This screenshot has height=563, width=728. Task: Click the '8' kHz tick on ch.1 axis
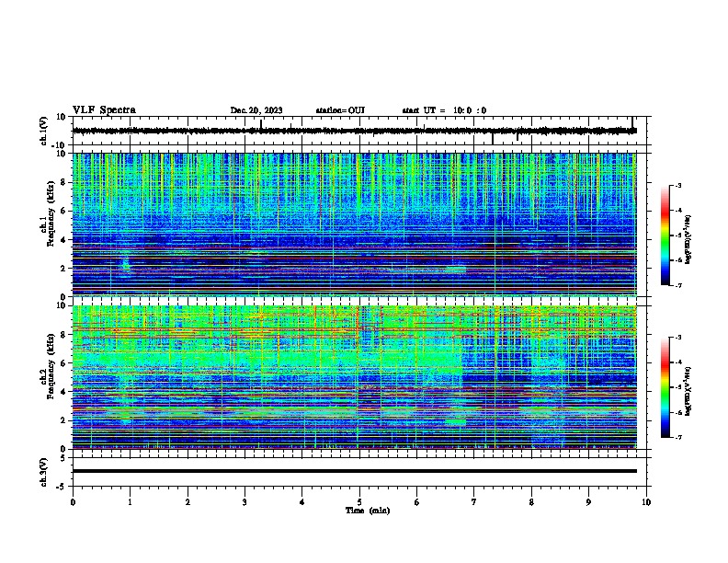63,182
